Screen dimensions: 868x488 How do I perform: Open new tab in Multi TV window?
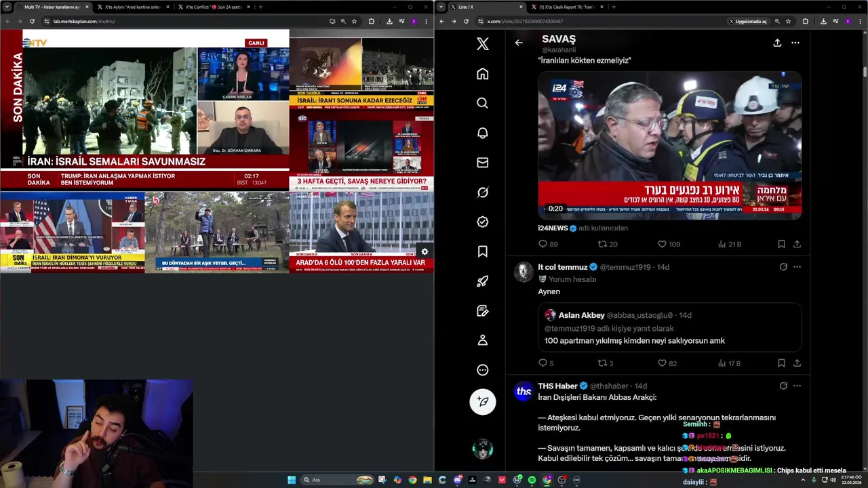(260, 7)
